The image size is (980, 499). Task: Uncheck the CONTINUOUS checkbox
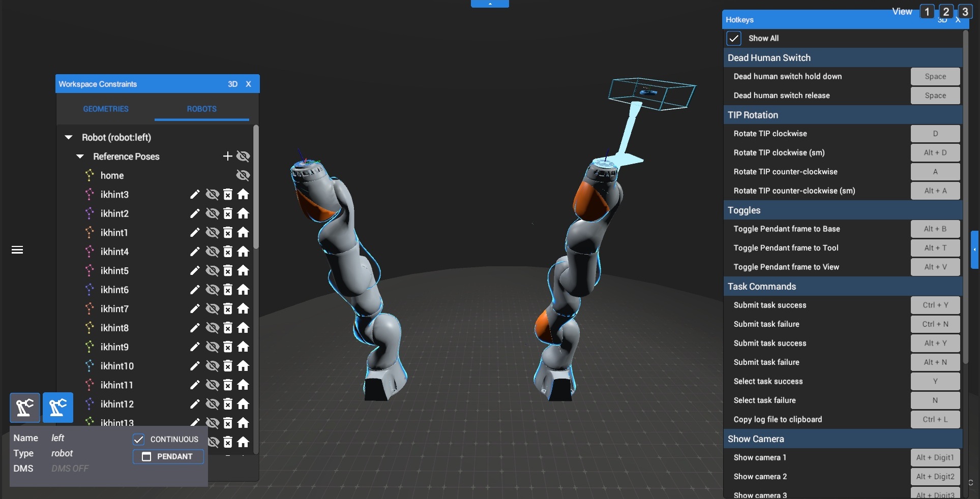(138, 439)
